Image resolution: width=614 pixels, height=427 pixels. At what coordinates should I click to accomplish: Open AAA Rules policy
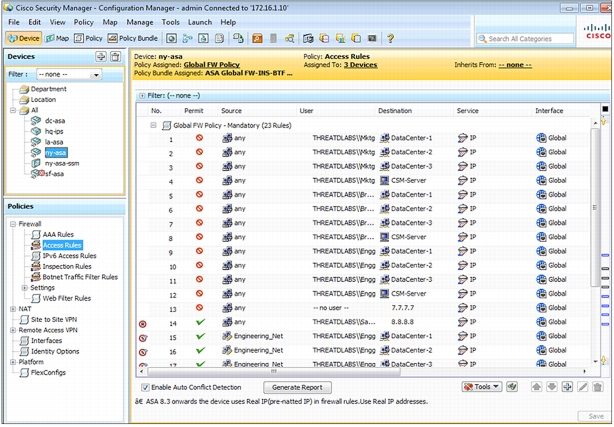point(58,234)
